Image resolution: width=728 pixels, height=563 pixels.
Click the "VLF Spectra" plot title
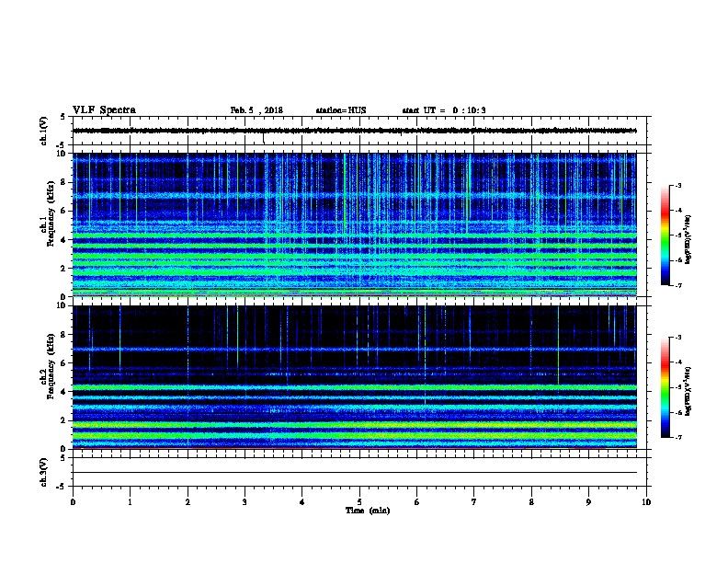pyautogui.click(x=104, y=110)
